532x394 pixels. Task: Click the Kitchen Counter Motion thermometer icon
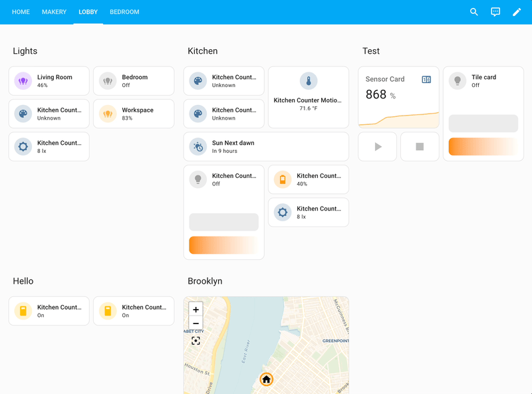308,80
